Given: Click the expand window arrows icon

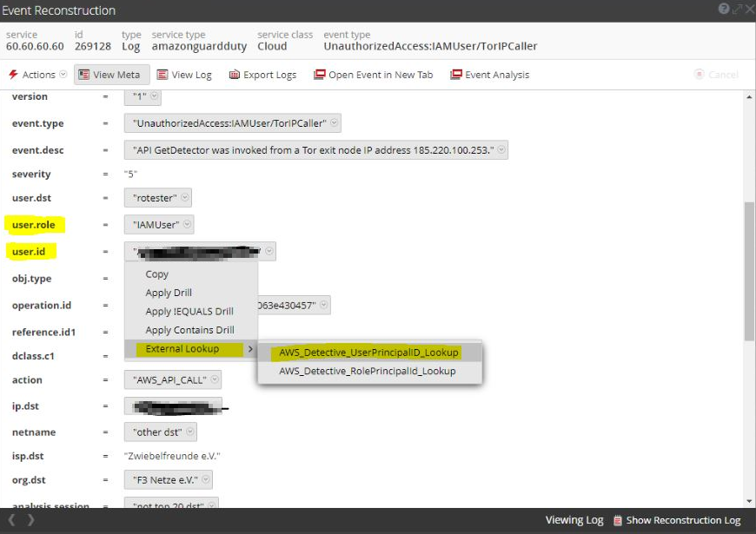Looking at the screenshot, I should pos(737,9).
